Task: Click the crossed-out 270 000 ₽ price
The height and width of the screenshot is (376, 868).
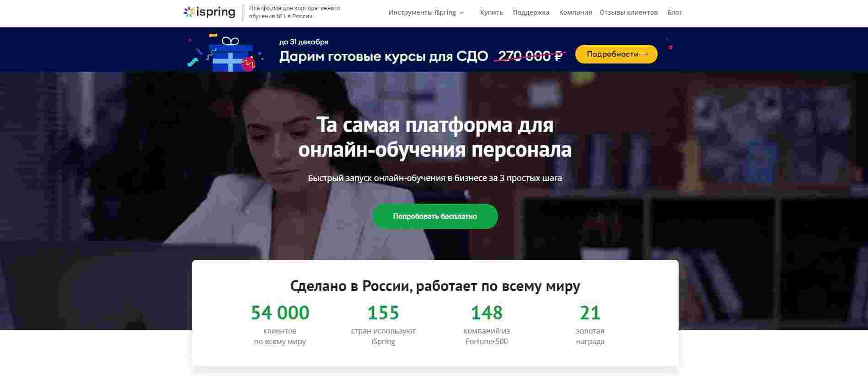Action: 530,56
